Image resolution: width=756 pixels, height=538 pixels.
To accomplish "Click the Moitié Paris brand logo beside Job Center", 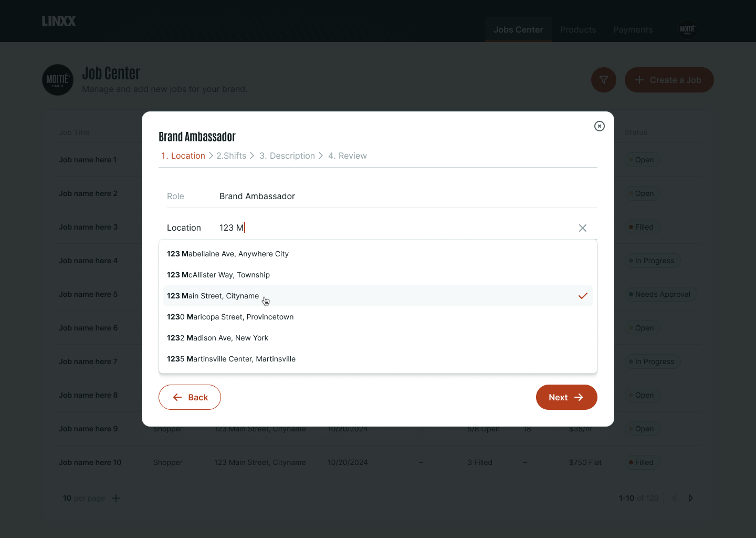I will pos(58,80).
